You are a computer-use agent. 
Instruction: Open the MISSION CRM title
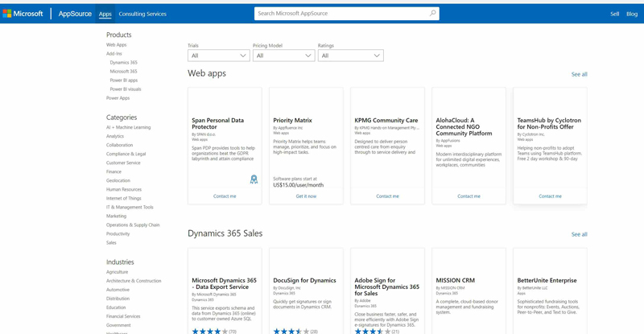coord(455,280)
